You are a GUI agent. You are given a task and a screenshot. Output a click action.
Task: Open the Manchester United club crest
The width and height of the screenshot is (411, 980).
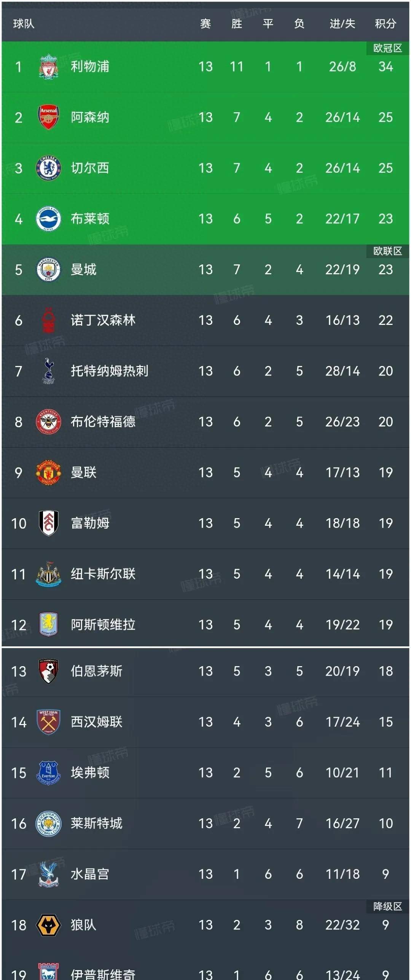(x=49, y=472)
